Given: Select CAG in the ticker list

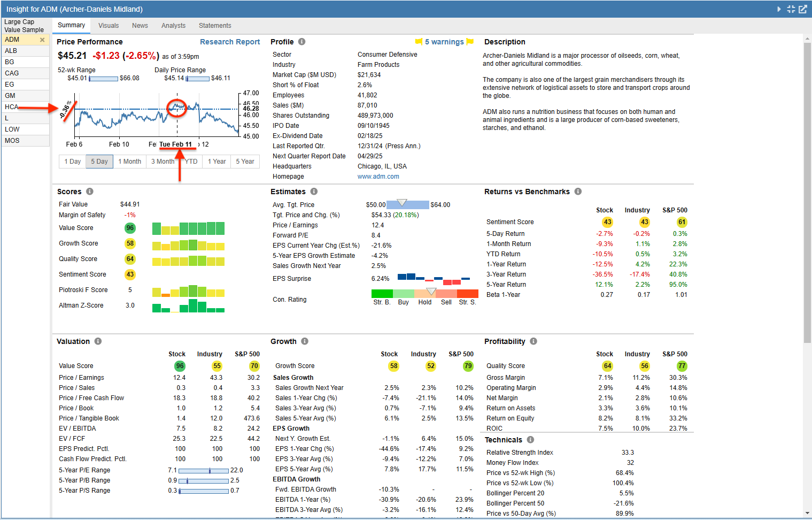Looking at the screenshot, I should [26, 73].
